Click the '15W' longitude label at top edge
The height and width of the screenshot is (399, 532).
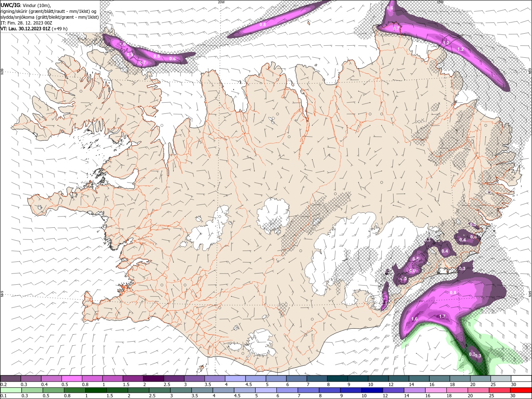coord(440,2)
